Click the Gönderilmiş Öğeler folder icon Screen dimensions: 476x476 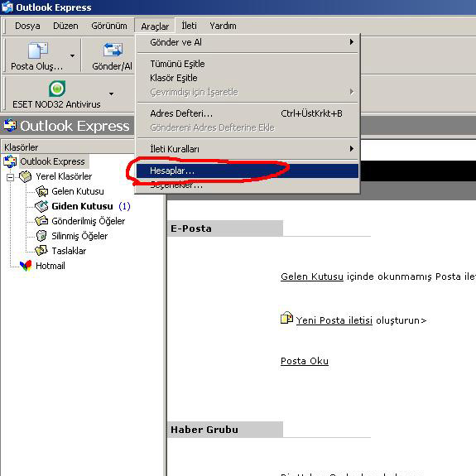[x=41, y=221]
